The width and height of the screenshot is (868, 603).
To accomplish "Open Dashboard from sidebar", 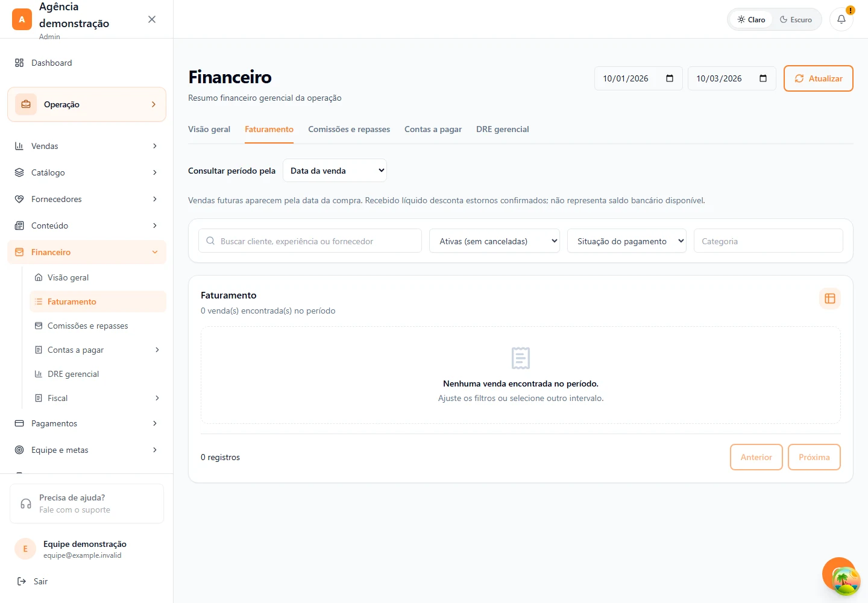I will [87, 63].
